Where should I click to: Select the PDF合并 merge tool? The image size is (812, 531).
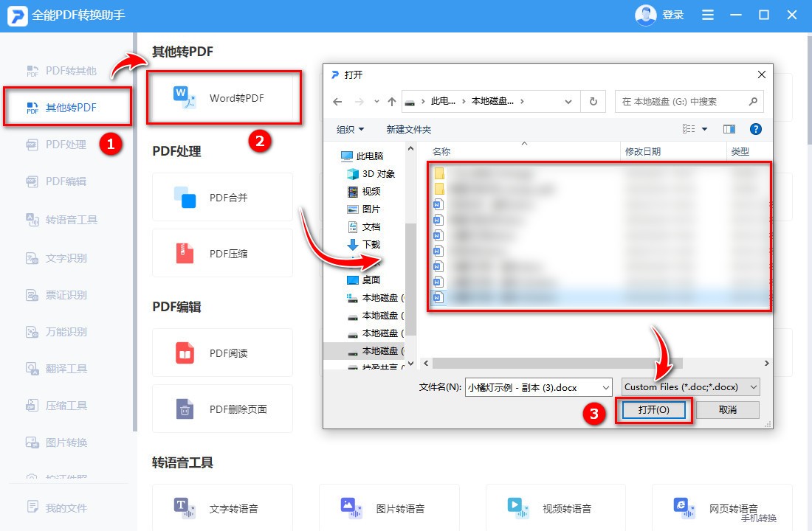(221, 197)
